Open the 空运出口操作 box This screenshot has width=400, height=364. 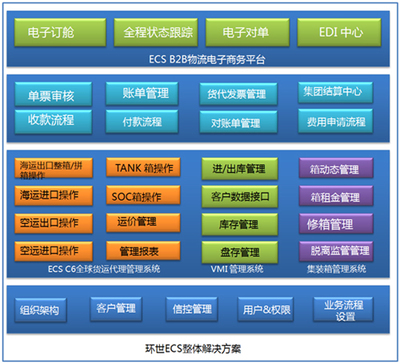coord(54,223)
